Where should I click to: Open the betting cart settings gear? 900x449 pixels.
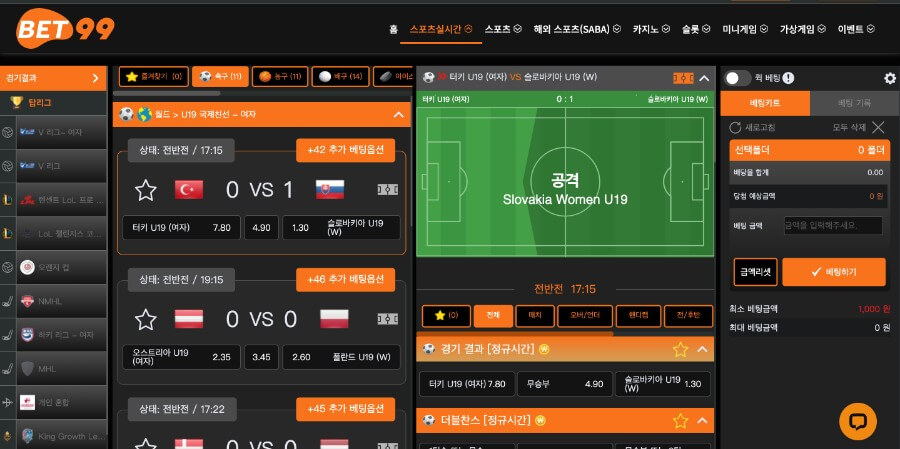point(890,79)
